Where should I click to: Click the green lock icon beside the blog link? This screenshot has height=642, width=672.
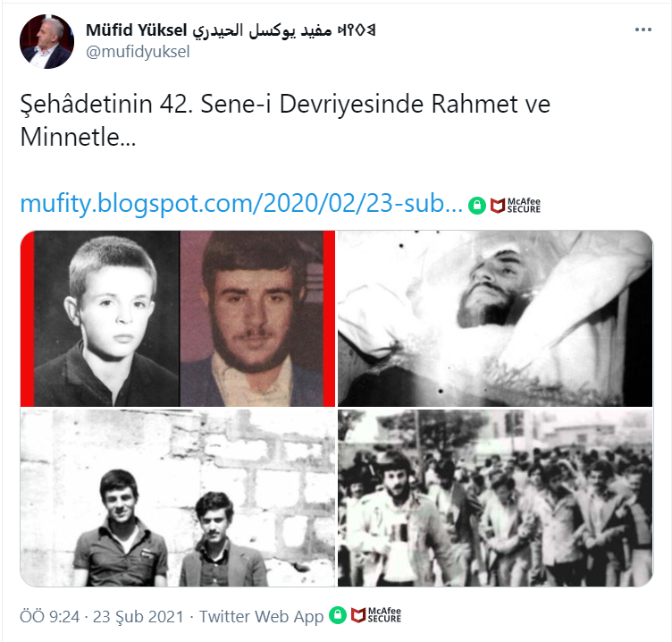[x=476, y=206]
